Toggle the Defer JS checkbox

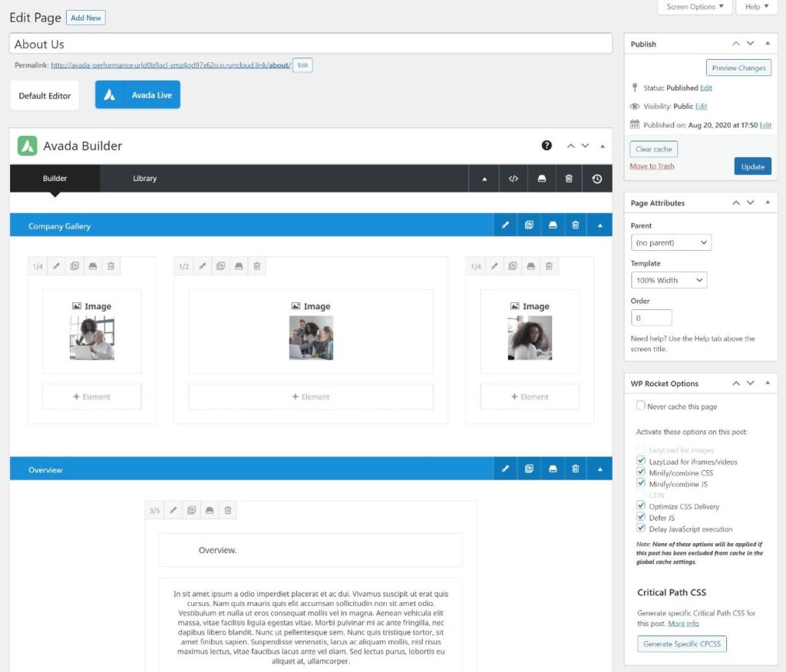click(x=641, y=518)
